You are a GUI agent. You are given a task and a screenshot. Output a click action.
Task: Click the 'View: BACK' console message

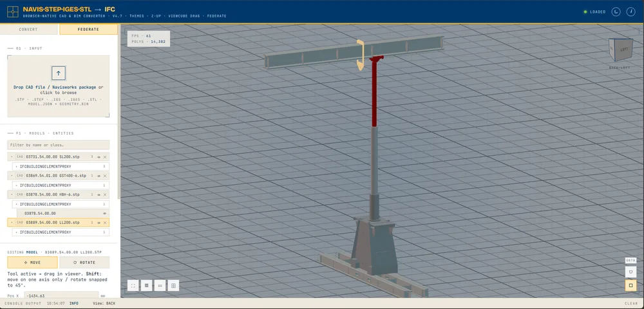click(x=104, y=304)
